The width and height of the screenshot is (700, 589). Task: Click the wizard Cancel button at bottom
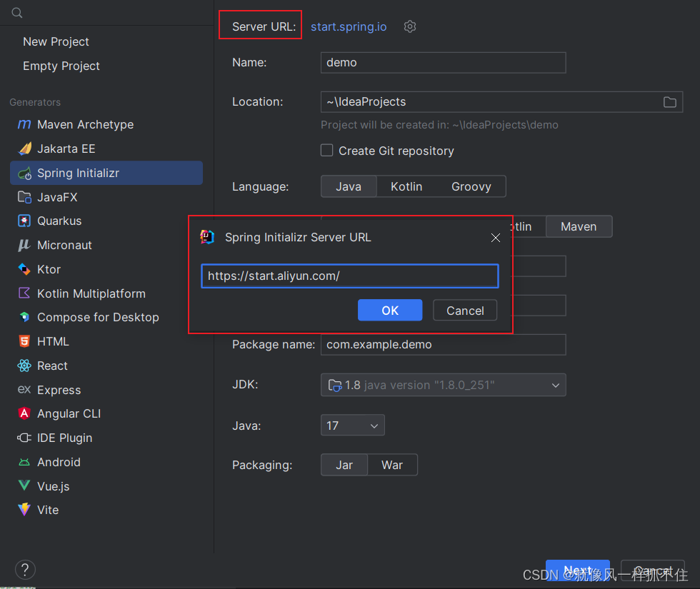click(653, 570)
